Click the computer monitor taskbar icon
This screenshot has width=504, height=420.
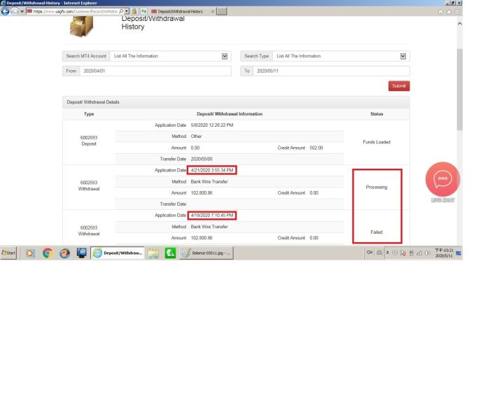coord(82,253)
